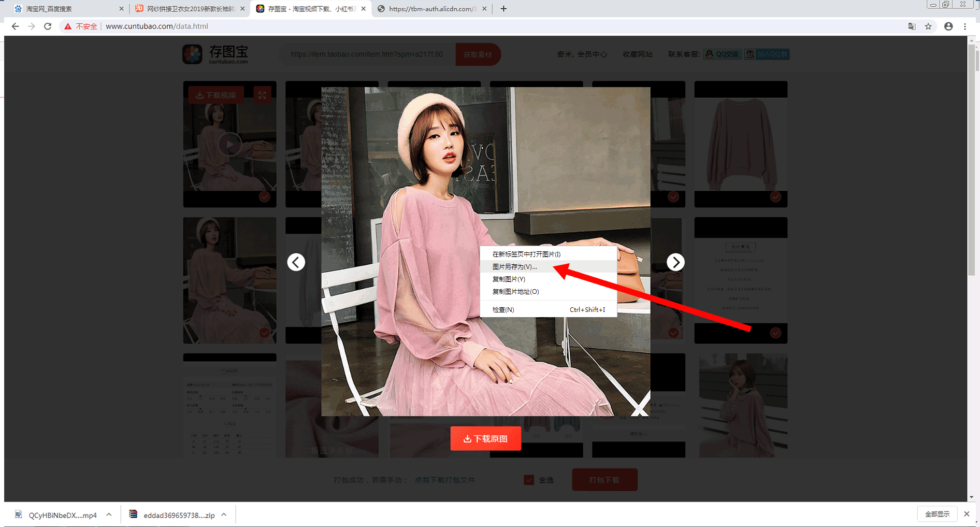Open the translate page icon in address bar

point(912,26)
